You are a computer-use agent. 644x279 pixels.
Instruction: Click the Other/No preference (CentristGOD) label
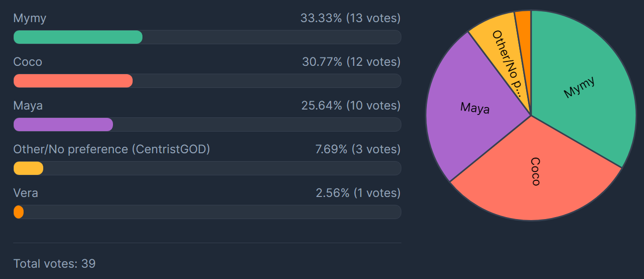tap(112, 150)
